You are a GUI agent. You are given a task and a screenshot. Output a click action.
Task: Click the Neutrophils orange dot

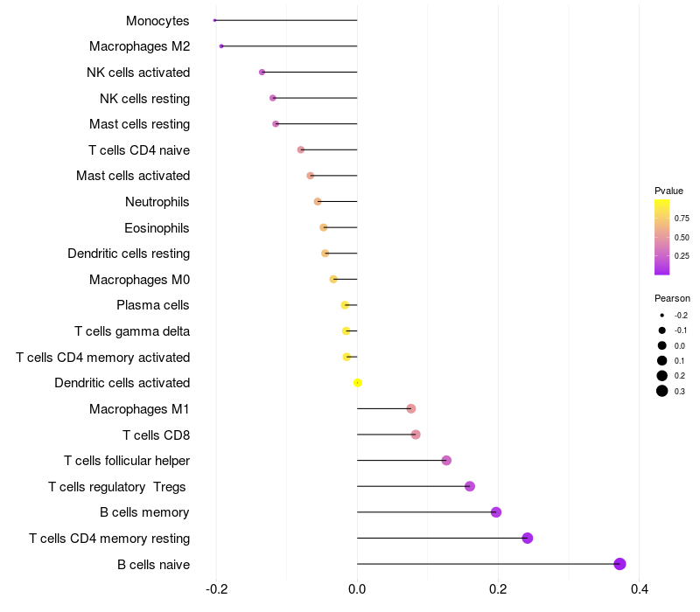[x=318, y=202]
